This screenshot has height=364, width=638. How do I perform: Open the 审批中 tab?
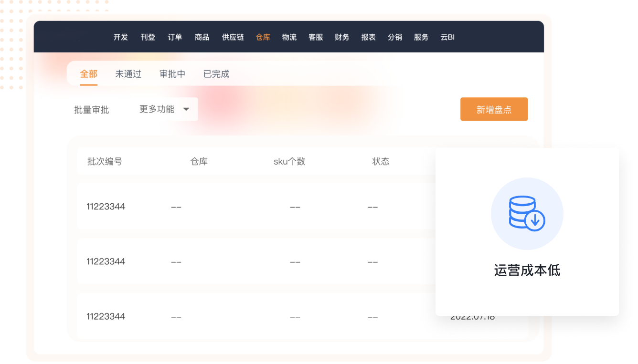(x=172, y=74)
